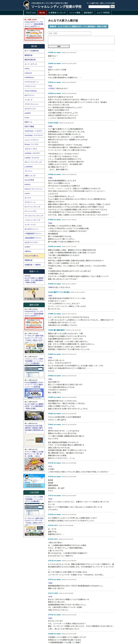Click site title ソーシャルレンディング投資の学校
Screen dimensions: 138x644
(56, 7)
